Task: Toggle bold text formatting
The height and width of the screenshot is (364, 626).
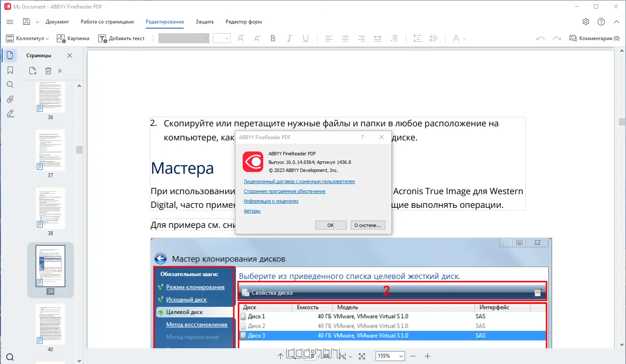Action: 273,38
